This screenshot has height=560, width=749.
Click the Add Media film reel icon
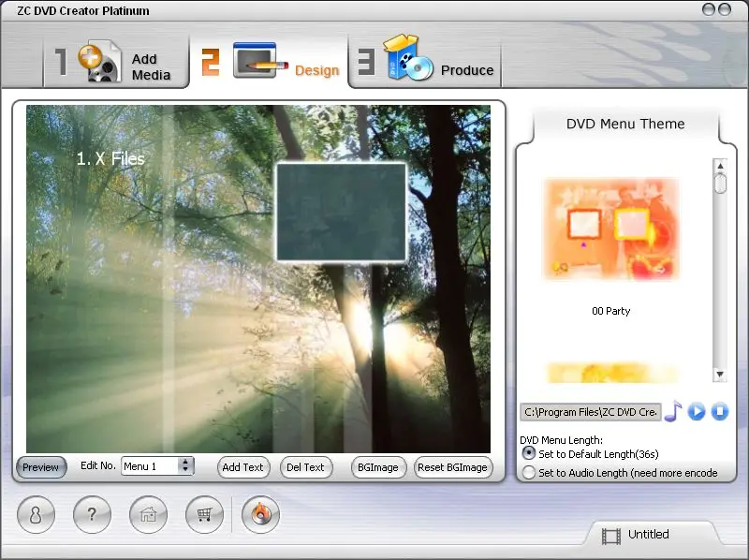pyautogui.click(x=99, y=63)
